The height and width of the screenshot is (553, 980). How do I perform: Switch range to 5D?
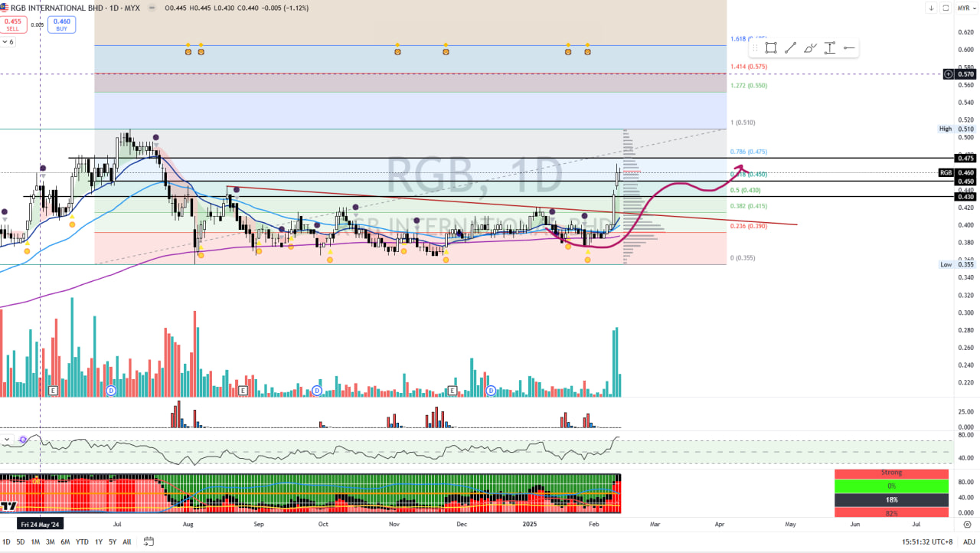pyautogui.click(x=21, y=542)
